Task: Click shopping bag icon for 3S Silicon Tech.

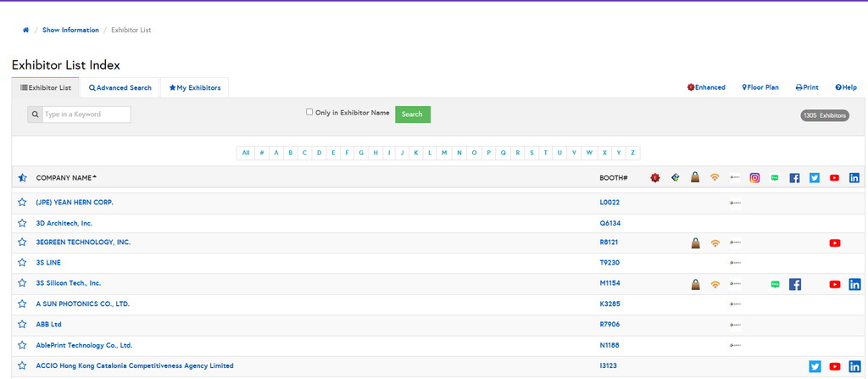Action: [x=695, y=284]
